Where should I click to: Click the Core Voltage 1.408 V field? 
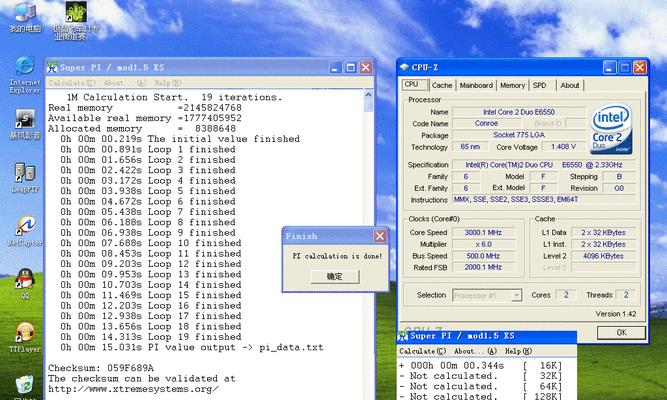tap(563, 147)
